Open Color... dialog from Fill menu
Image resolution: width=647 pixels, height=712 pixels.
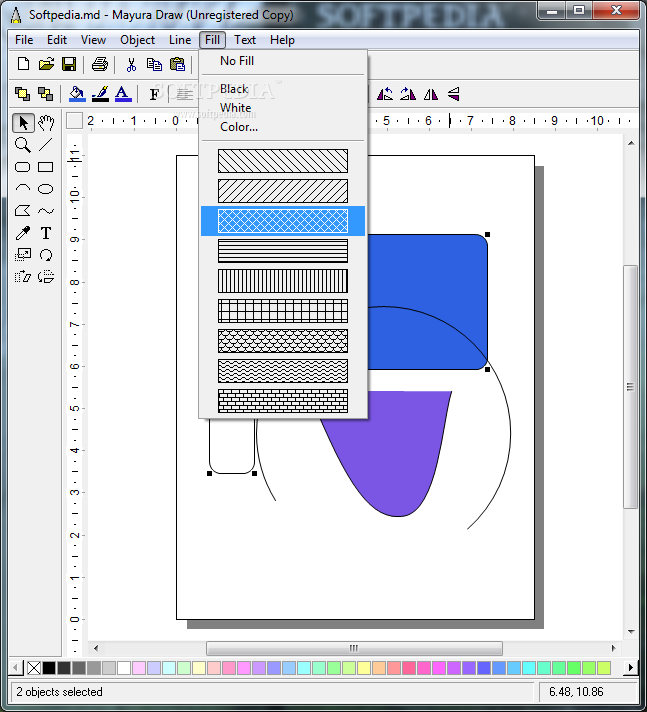click(283, 127)
